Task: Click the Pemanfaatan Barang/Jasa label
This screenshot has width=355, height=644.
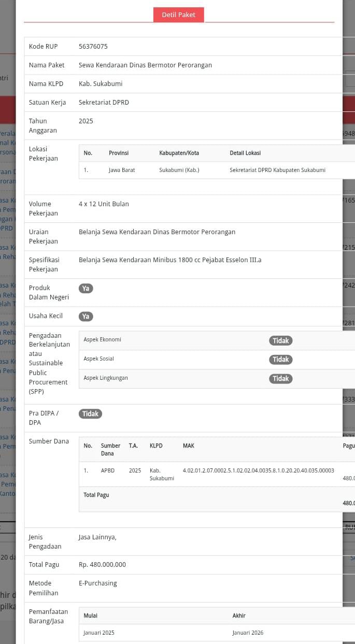Action: (48, 616)
